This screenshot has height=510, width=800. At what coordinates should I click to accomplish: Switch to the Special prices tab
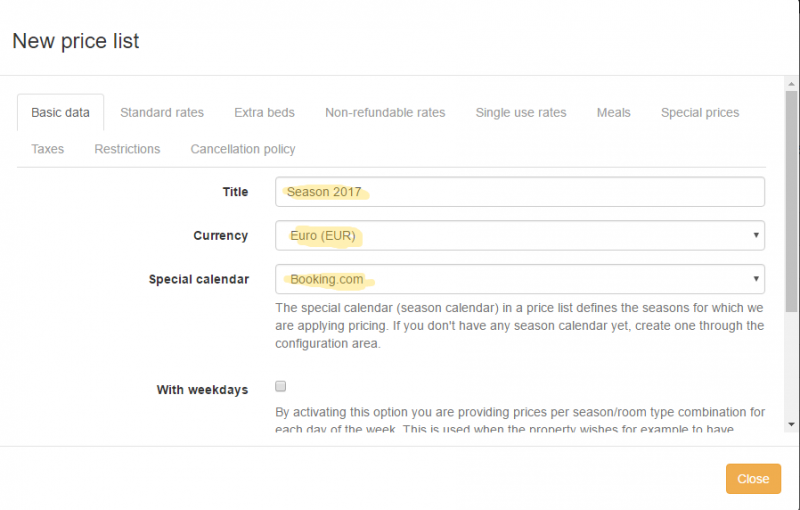[700, 113]
